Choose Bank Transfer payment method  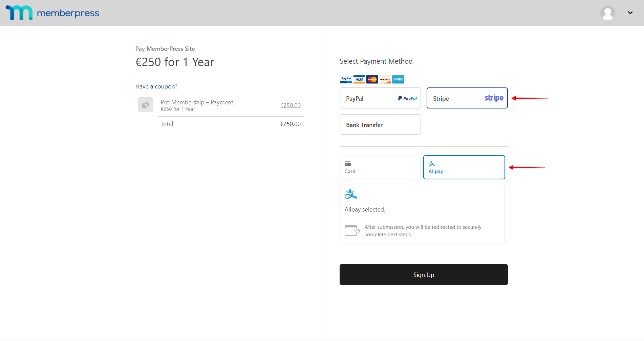380,125
